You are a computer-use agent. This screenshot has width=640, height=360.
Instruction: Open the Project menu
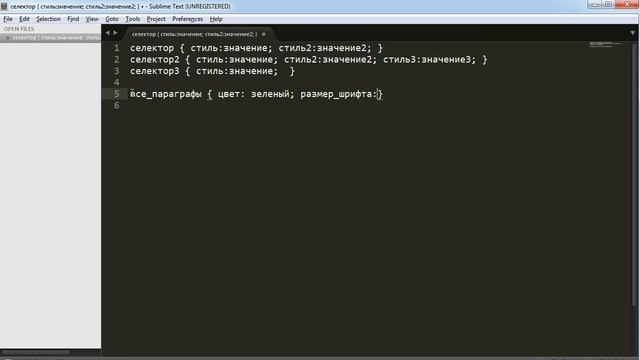(x=156, y=19)
